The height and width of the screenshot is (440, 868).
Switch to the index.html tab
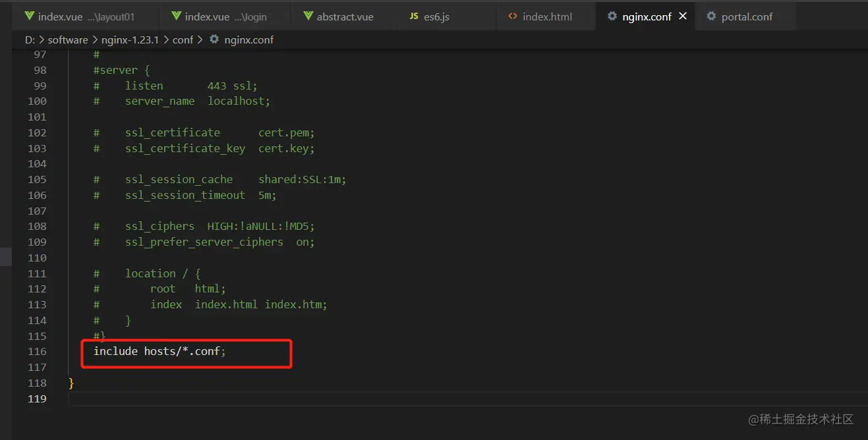coord(546,16)
